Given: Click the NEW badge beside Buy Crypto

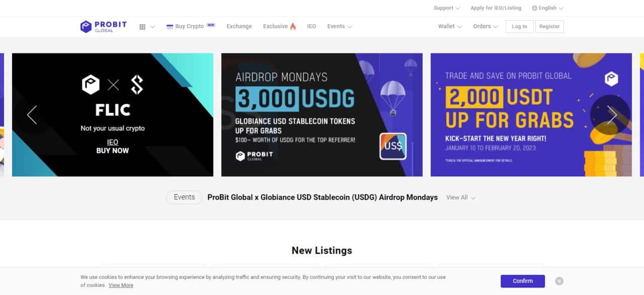Looking at the screenshot, I should tap(211, 25).
